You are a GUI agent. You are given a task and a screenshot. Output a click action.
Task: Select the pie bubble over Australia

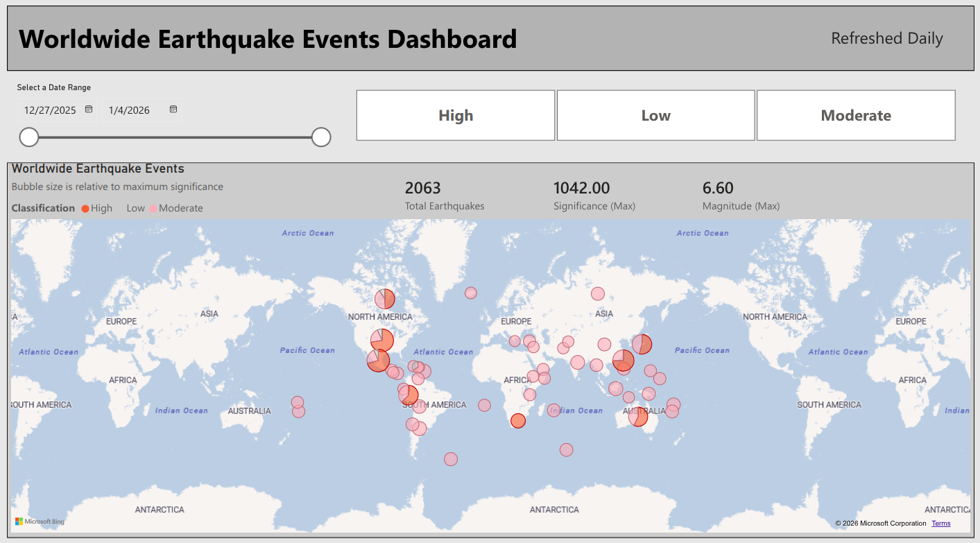(x=638, y=416)
